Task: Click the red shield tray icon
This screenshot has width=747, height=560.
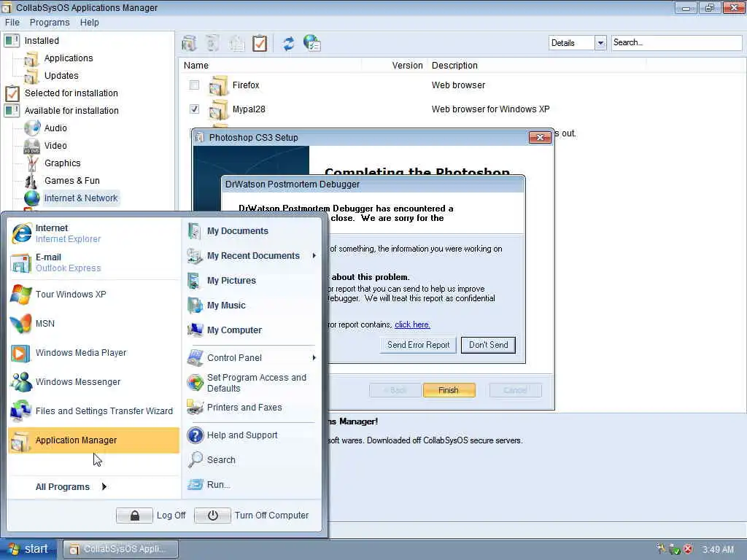Action: 688,549
